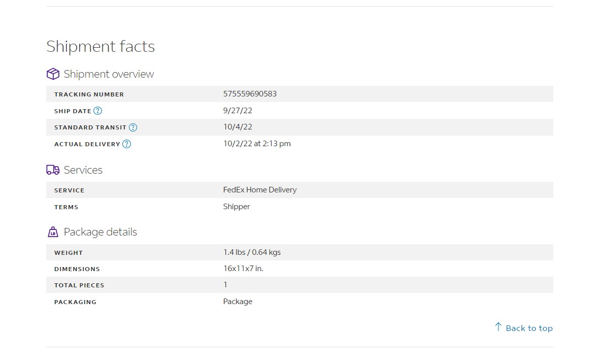Click the Services truck icon
Image resolution: width=600 pixels, height=364 pixels.
coord(53,170)
